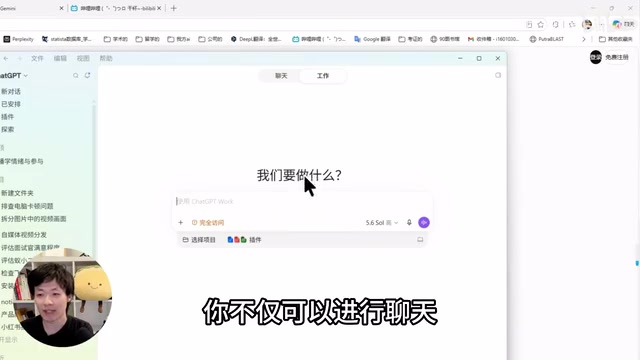
Task: Click the plus attach icon in prompt box
Action: (180, 222)
